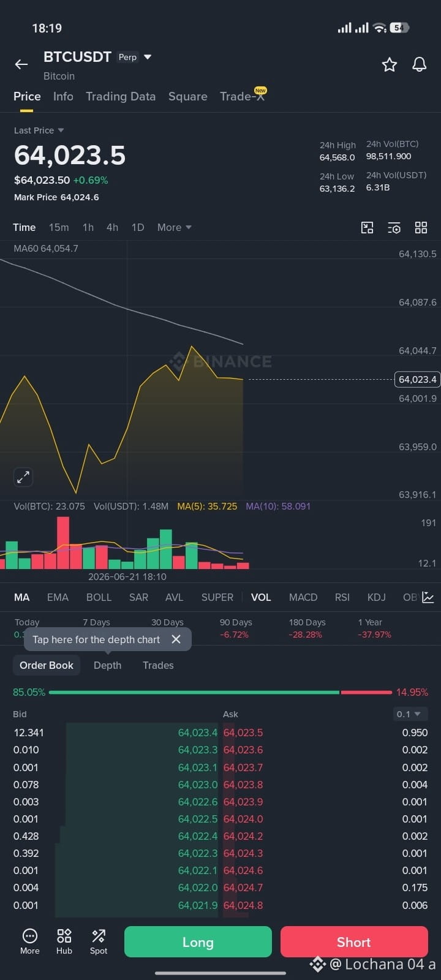Add BTCUSDT to favorites with star icon
The width and height of the screenshot is (441, 980).
(x=390, y=64)
